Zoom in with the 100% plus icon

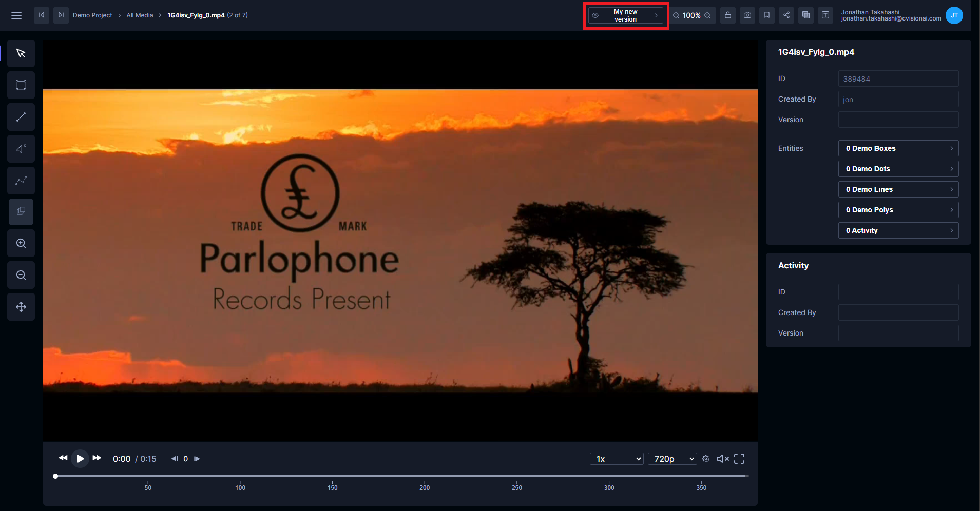[x=707, y=15]
